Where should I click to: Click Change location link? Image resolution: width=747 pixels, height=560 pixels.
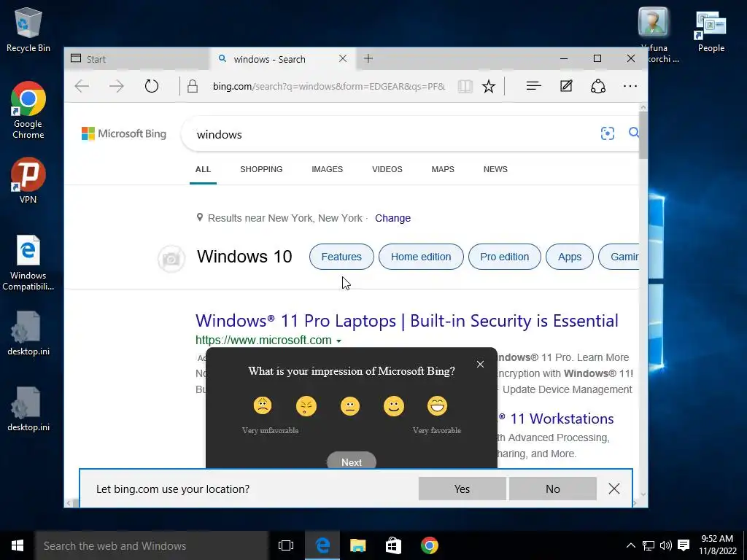point(392,218)
